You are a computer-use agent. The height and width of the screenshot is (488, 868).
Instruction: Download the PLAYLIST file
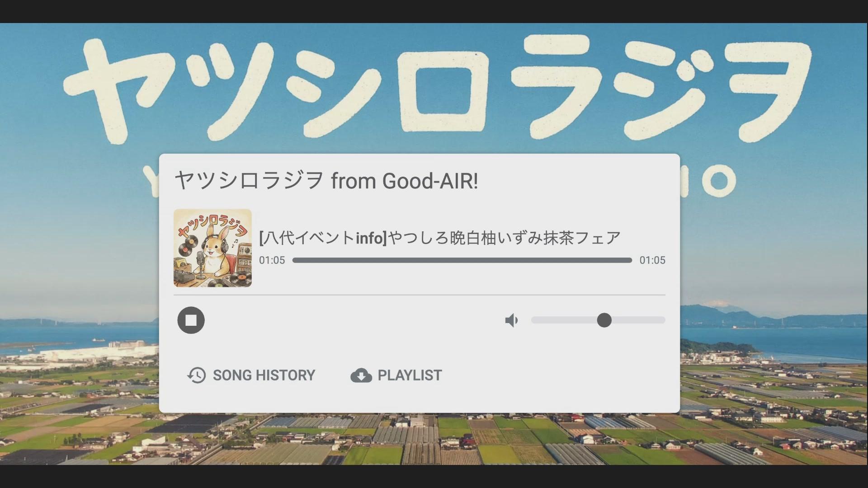click(396, 375)
